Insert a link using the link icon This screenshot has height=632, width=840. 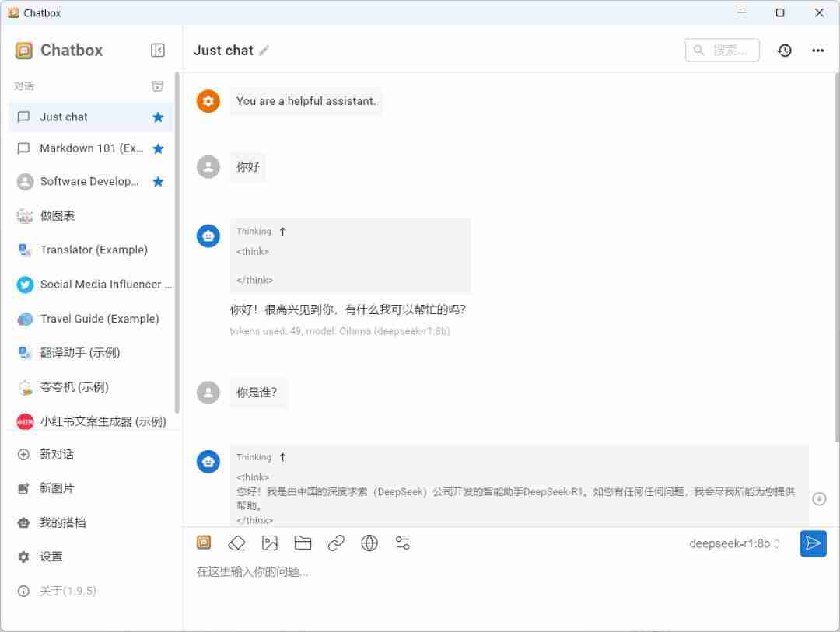click(x=336, y=543)
